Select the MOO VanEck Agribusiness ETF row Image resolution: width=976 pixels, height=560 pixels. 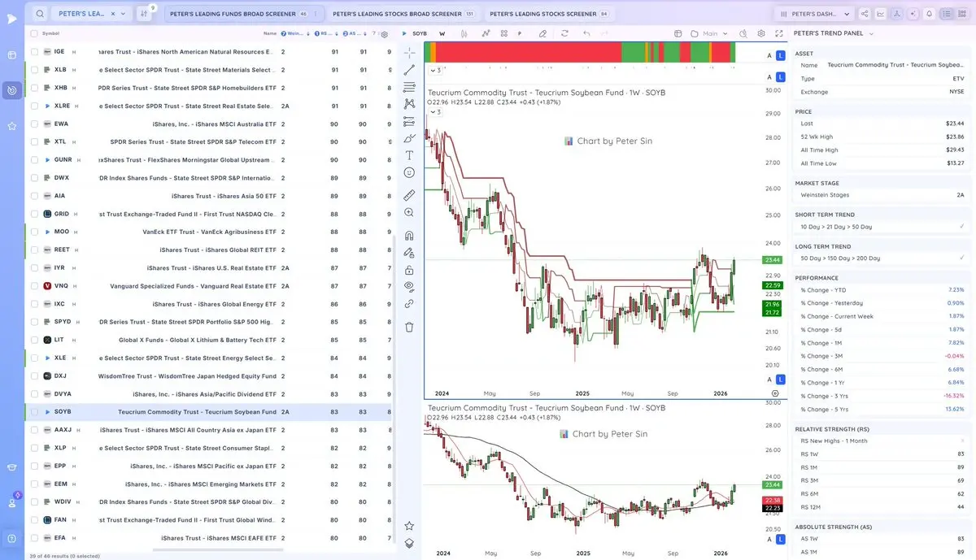211,232
